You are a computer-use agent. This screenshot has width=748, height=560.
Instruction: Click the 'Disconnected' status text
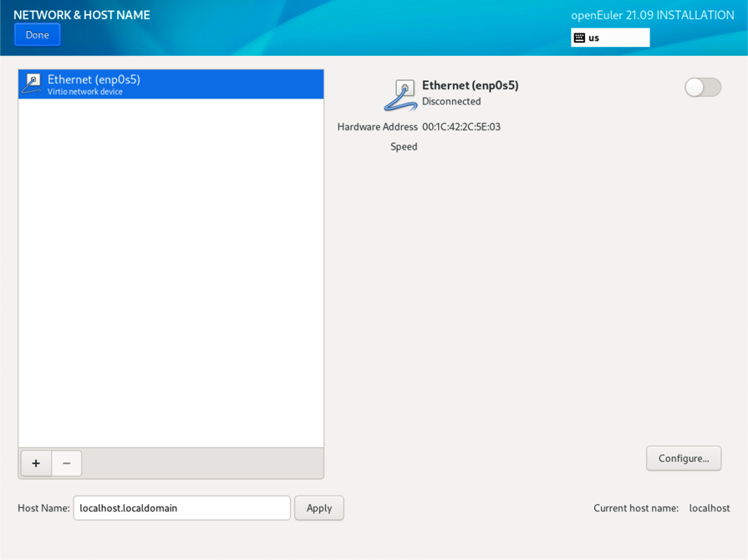point(451,101)
